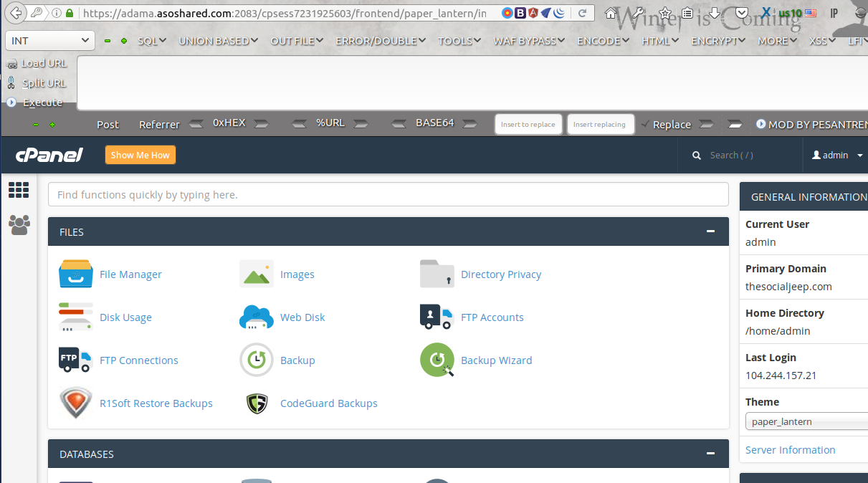
Task: Open the MORE menu
Action: [x=778, y=41]
